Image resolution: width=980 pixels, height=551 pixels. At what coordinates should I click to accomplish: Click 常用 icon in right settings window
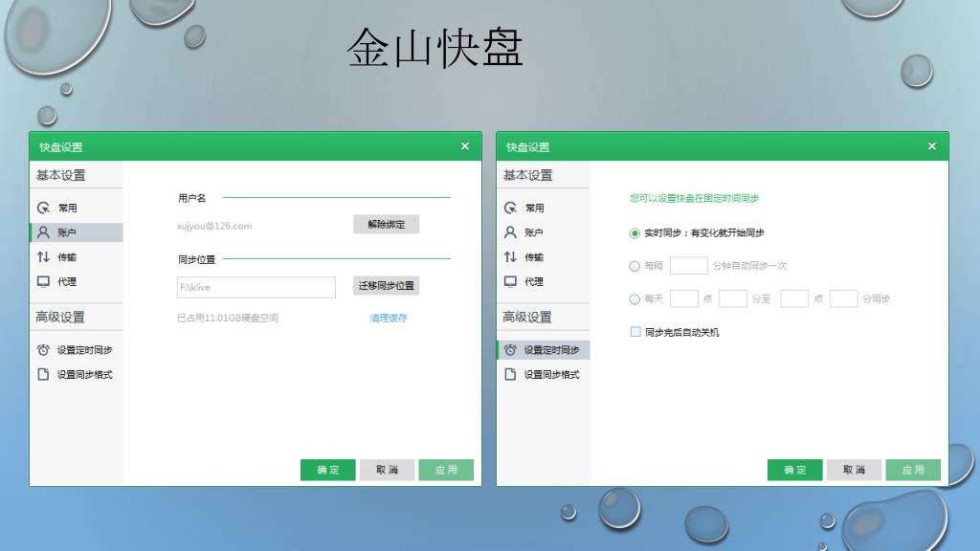(x=510, y=208)
